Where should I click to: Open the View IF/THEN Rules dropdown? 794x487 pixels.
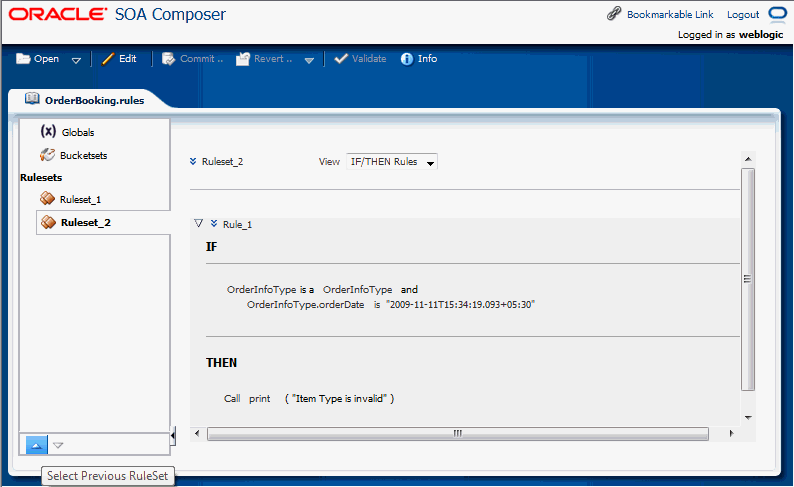click(x=392, y=161)
